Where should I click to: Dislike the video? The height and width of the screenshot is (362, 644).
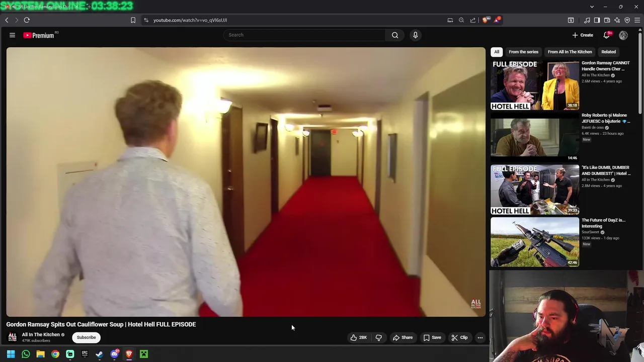[379, 337]
